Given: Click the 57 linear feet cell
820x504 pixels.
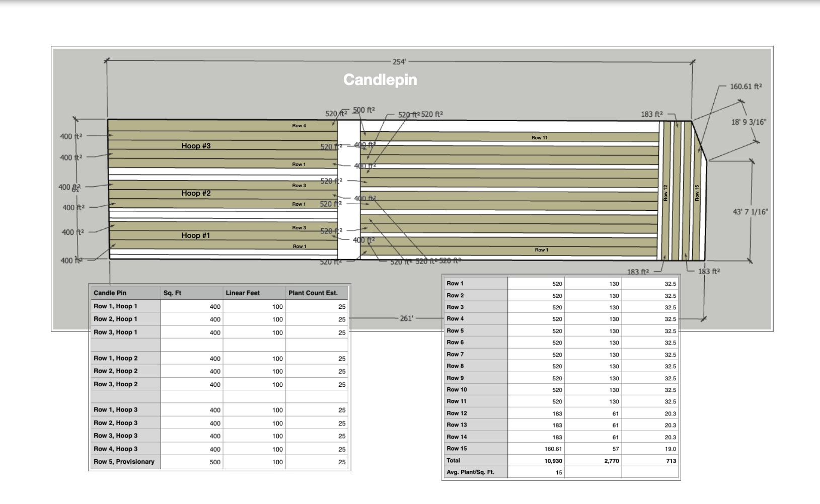Looking at the screenshot, I should 592,449.
